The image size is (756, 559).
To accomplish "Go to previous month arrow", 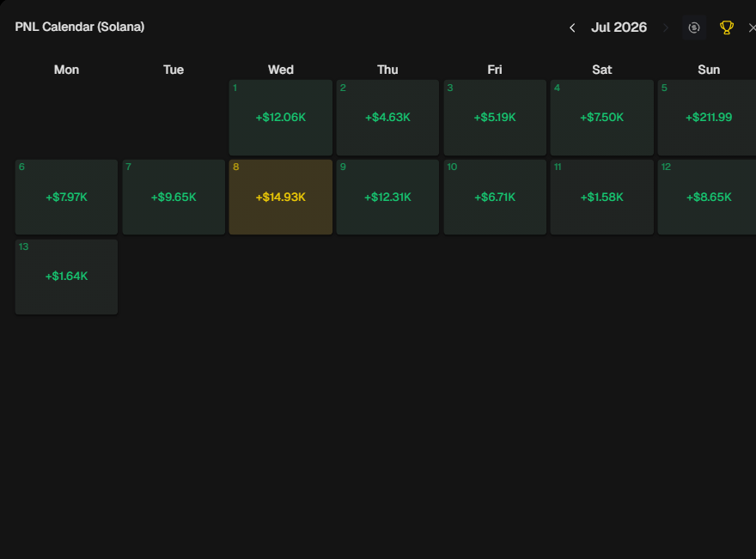I will [572, 28].
